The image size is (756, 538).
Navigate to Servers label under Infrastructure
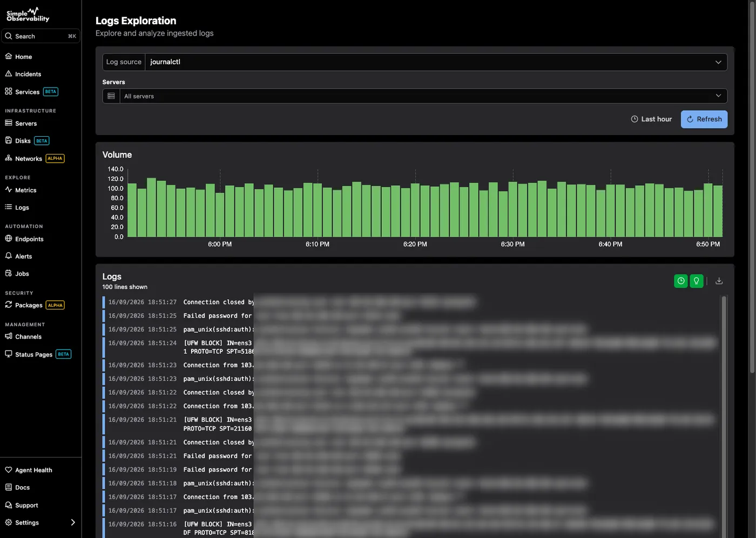click(x=26, y=124)
